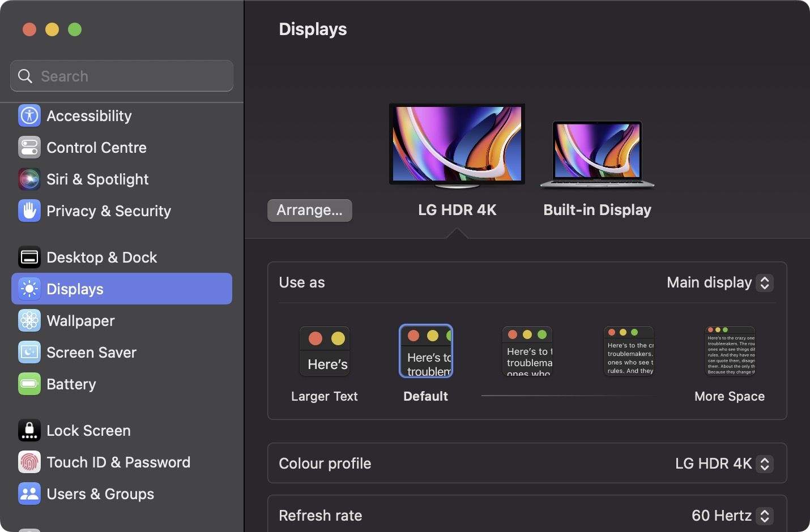Click the Touch ID fingerprint icon

click(29, 462)
